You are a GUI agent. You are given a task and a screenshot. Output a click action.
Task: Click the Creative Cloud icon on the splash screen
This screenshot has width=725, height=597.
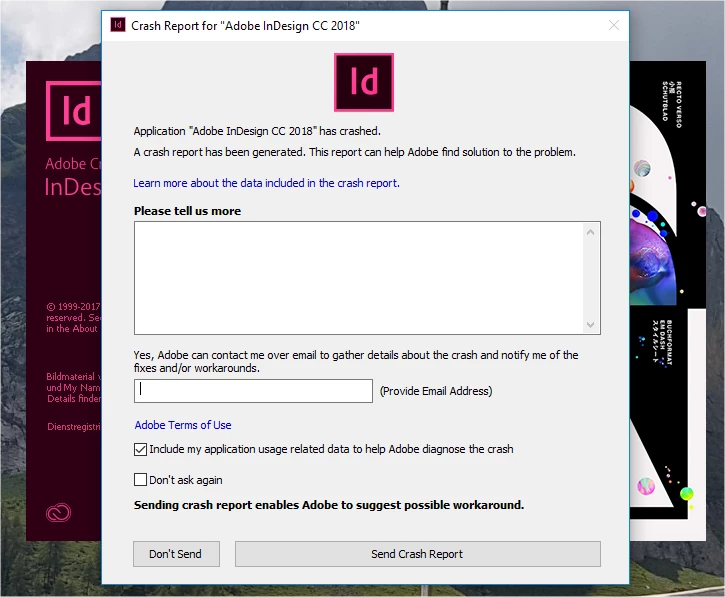point(59,512)
